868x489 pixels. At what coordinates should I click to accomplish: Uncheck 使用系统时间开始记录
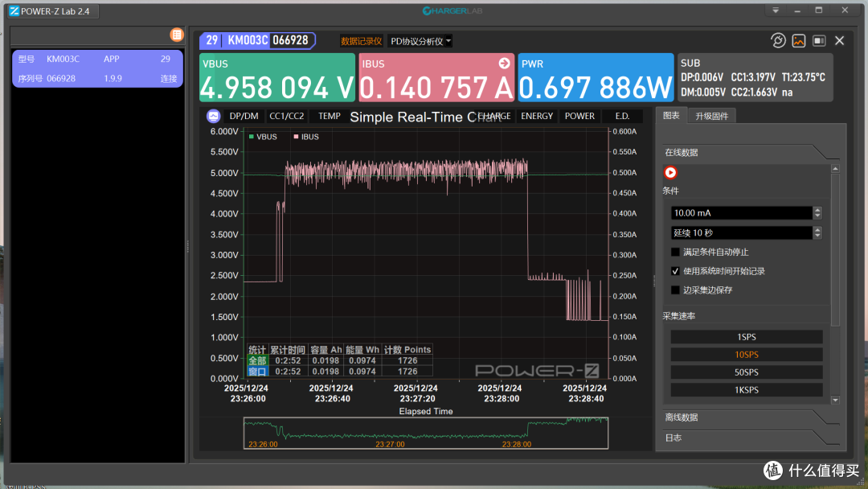click(675, 271)
